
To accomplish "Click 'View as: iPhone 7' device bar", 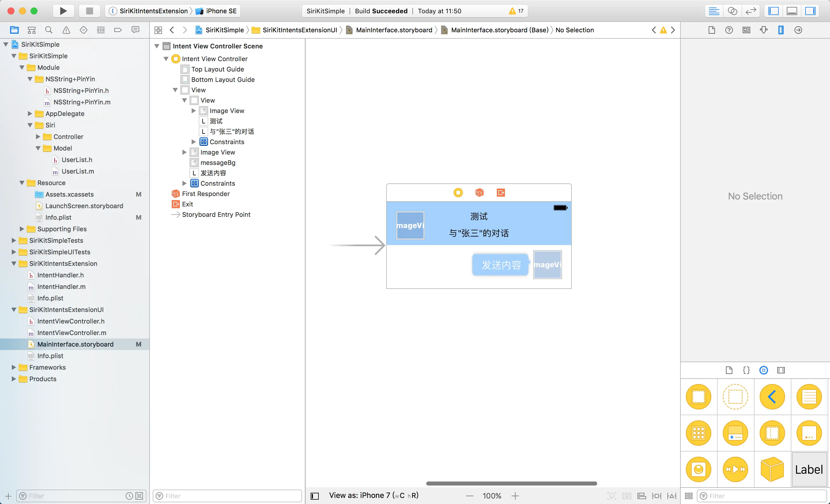I will click(373, 495).
